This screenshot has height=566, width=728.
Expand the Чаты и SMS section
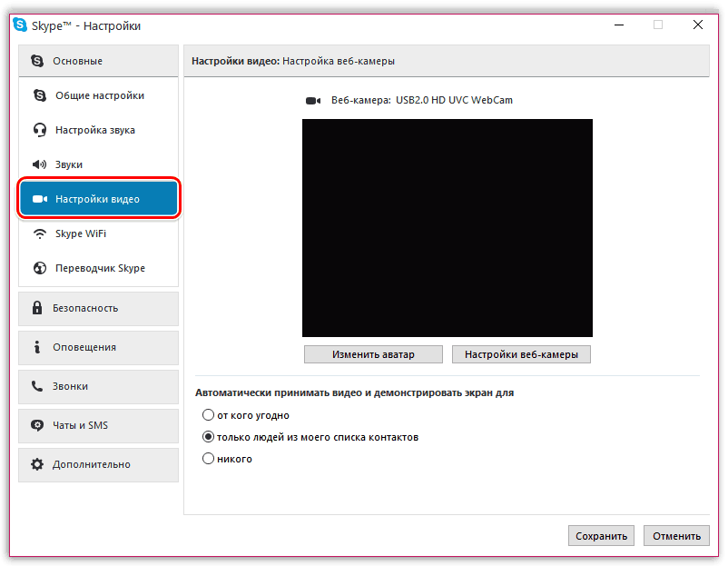click(98, 426)
